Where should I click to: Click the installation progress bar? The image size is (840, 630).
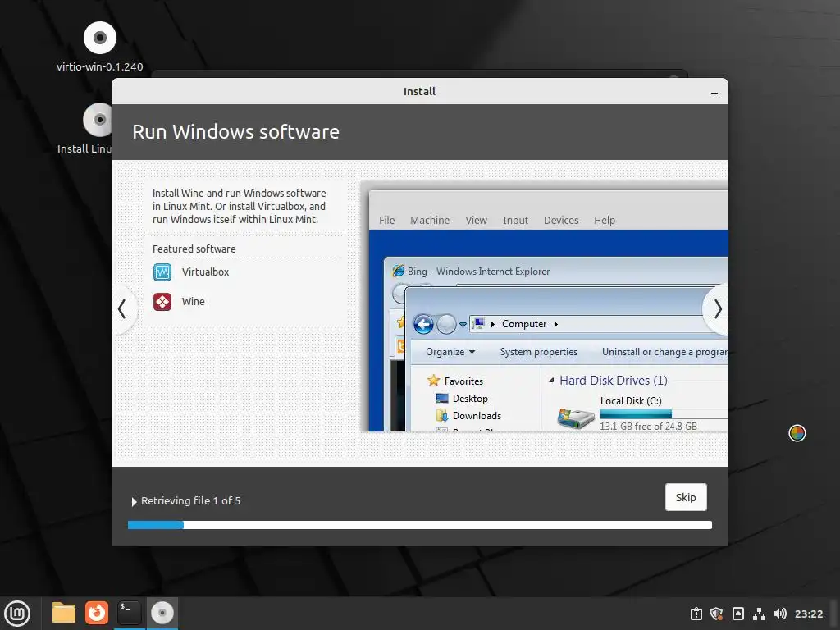pyautogui.click(x=420, y=525)
